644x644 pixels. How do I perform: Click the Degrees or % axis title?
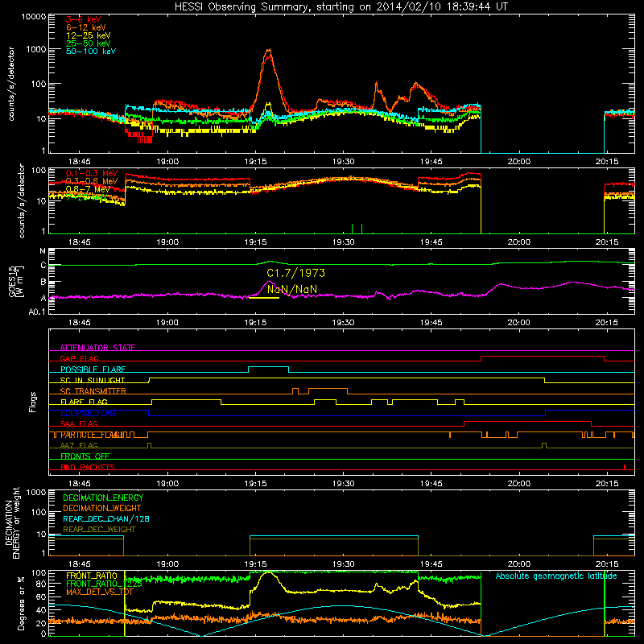(21, 603)
